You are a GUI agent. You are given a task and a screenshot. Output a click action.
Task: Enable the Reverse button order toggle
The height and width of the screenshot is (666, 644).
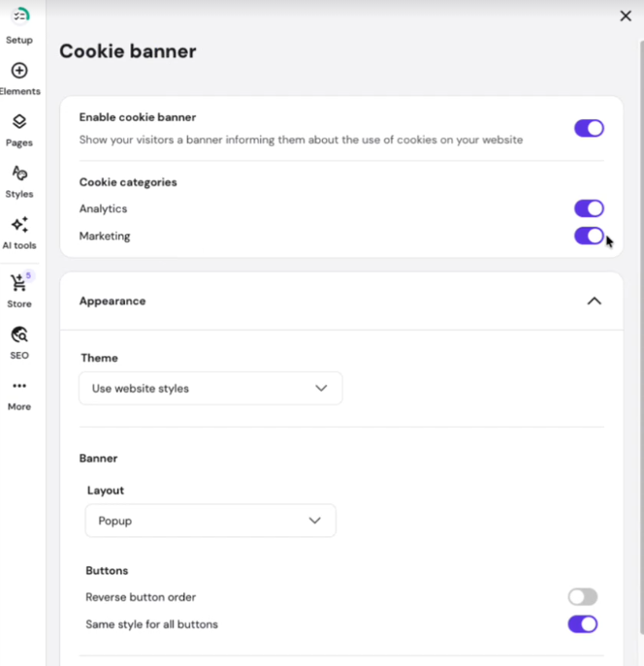[x=583, y=597]
